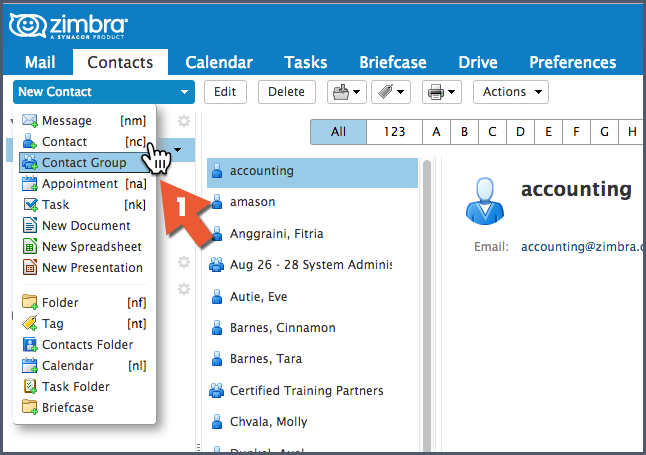The height and width of the screenshot is (455, 646).
Task: Switch to the Contacts tab
Action: pos(120,62)
